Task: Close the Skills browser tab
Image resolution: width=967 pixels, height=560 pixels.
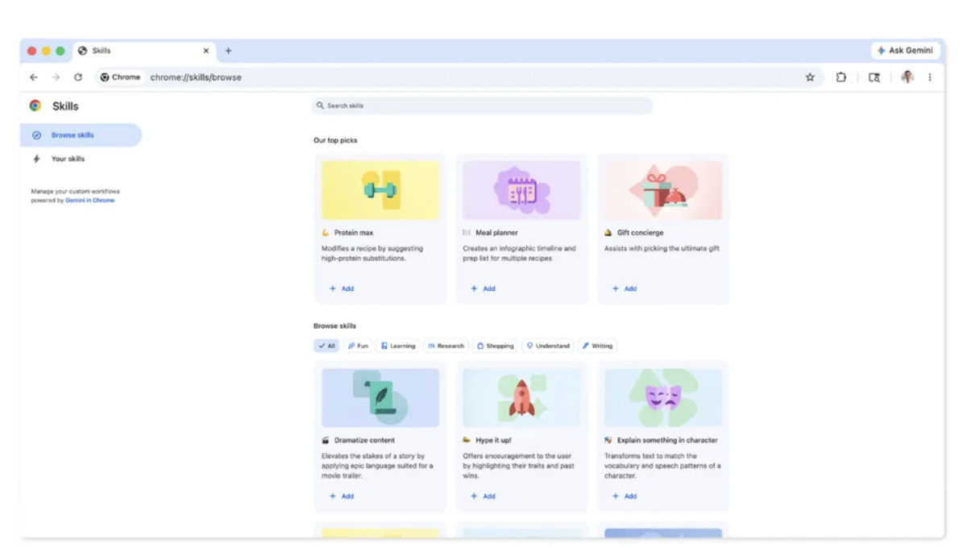Action: (205, 51)
